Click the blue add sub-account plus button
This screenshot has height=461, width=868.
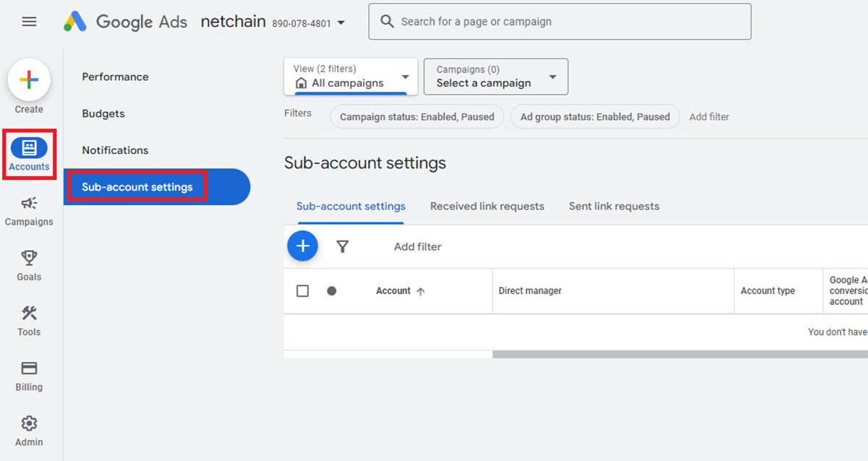click(302, 246)
